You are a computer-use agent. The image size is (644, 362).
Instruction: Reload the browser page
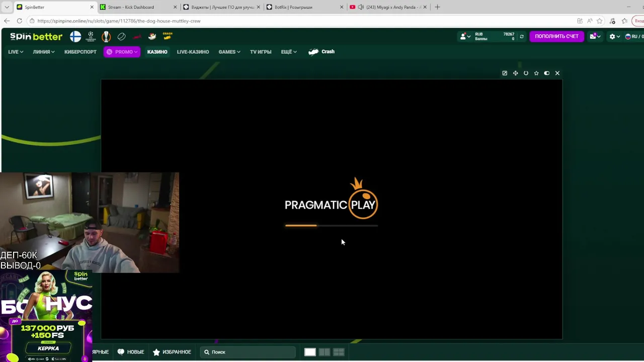click(x=19, y=21)
